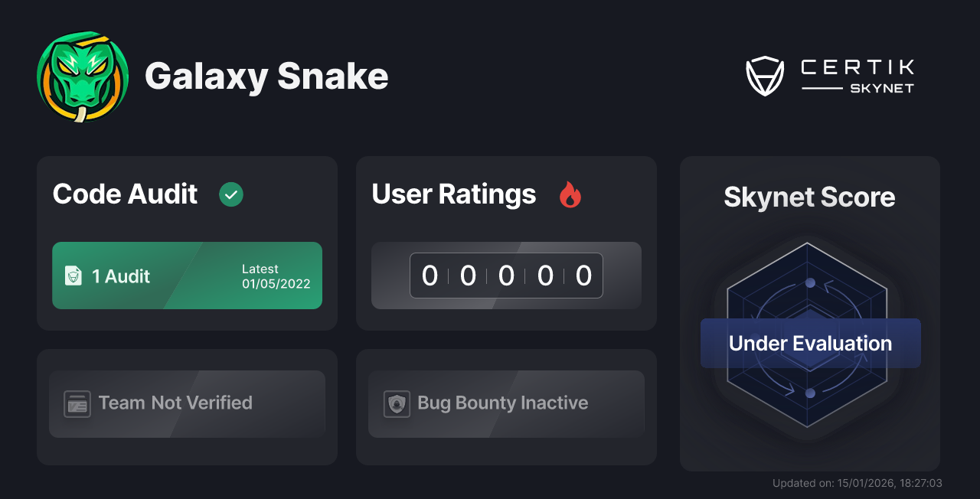
Task: Select the audit shield icon in the green badge
Action: tap(73, 276)
